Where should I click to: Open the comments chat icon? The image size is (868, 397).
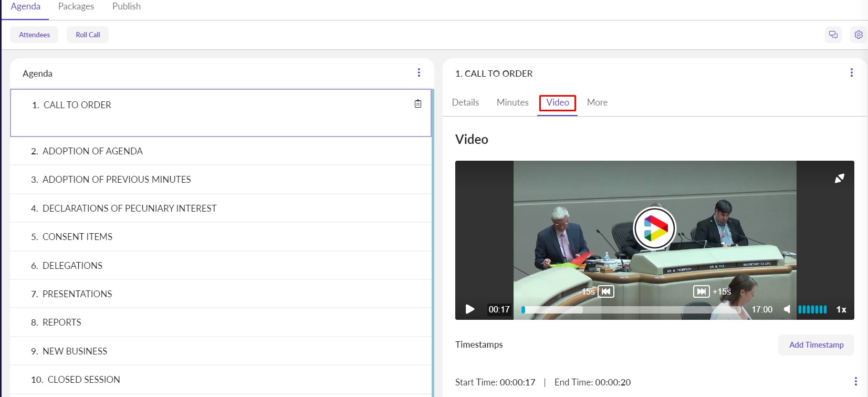tap(833, 35)
